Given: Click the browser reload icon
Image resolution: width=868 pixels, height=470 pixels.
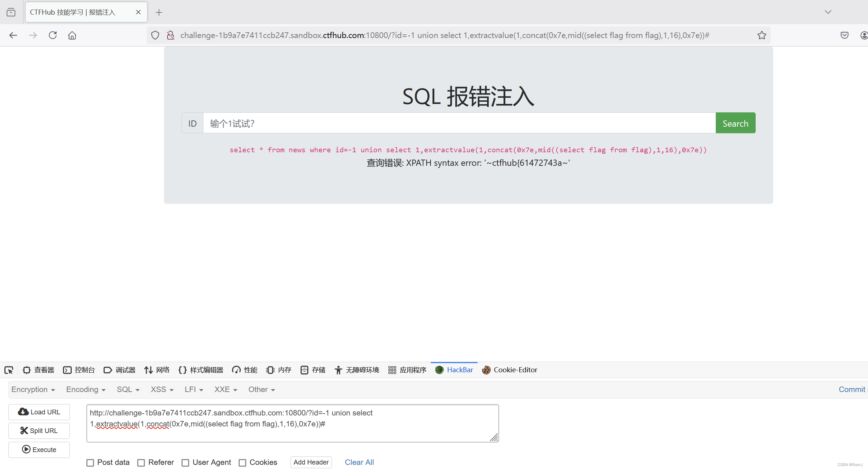Looking at the screenshot, I should 53,35.
